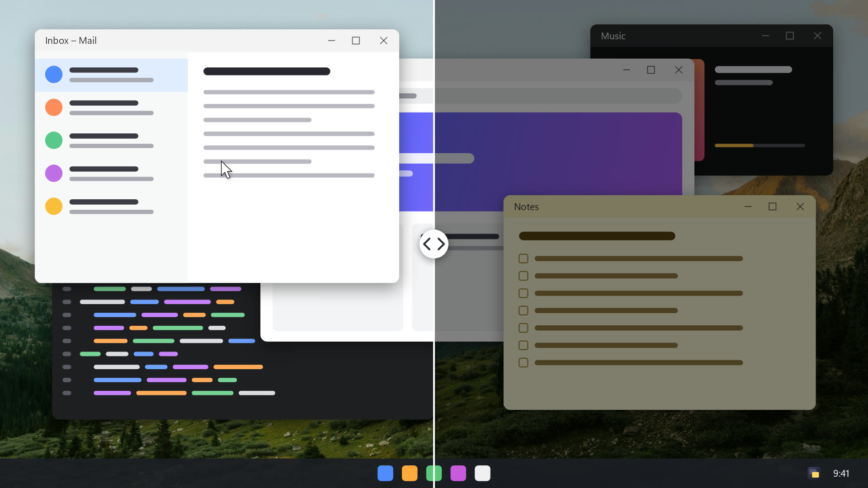Open the orange taskbar app icon

(x=410, y=473)
